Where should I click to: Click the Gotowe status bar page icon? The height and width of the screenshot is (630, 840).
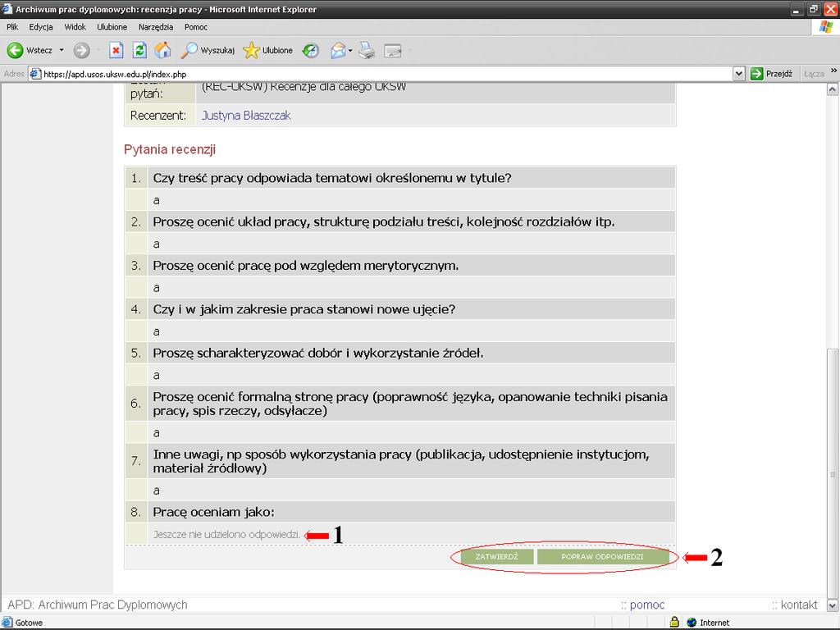[x=7, y=623]
